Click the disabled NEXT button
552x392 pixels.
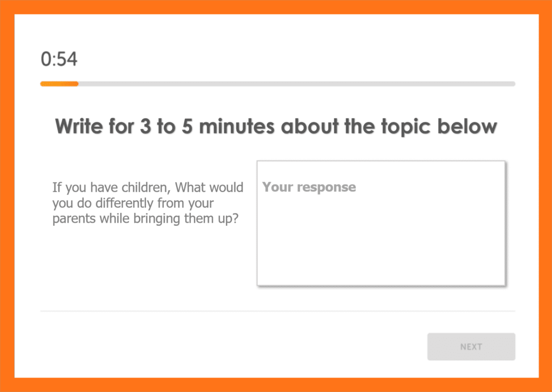click(x=471, y=347)
